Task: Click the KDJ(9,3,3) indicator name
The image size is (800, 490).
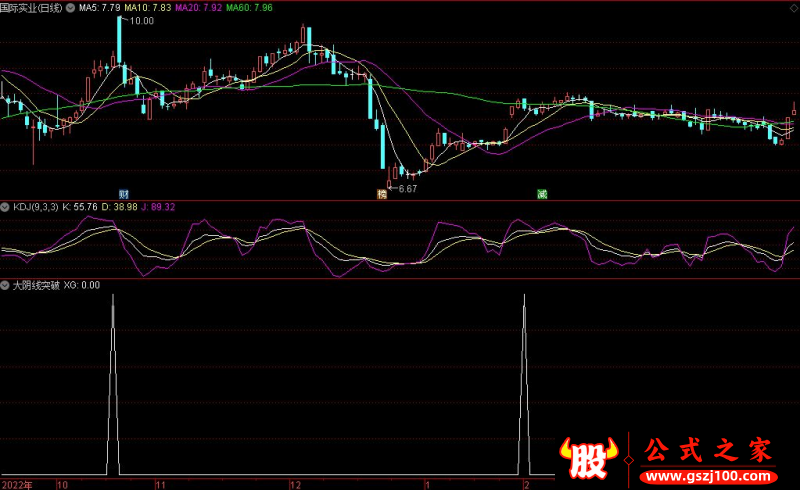Action: 35,207
